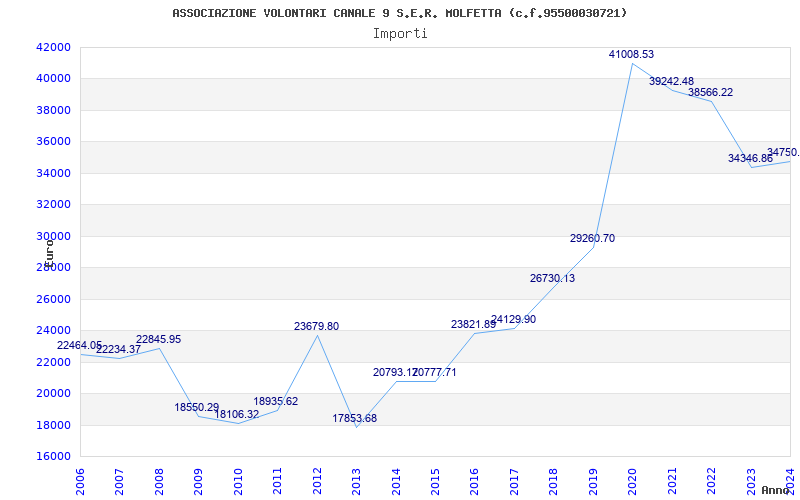The width and height of the screenshot is (800, 500).
Task: Click data label 24129.90
Action: (513, 319)
